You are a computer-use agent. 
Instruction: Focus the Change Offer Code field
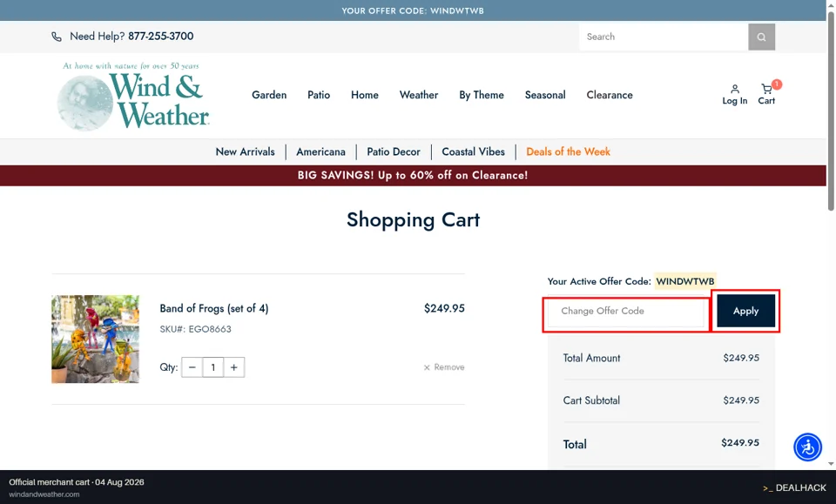pos(626,311)
